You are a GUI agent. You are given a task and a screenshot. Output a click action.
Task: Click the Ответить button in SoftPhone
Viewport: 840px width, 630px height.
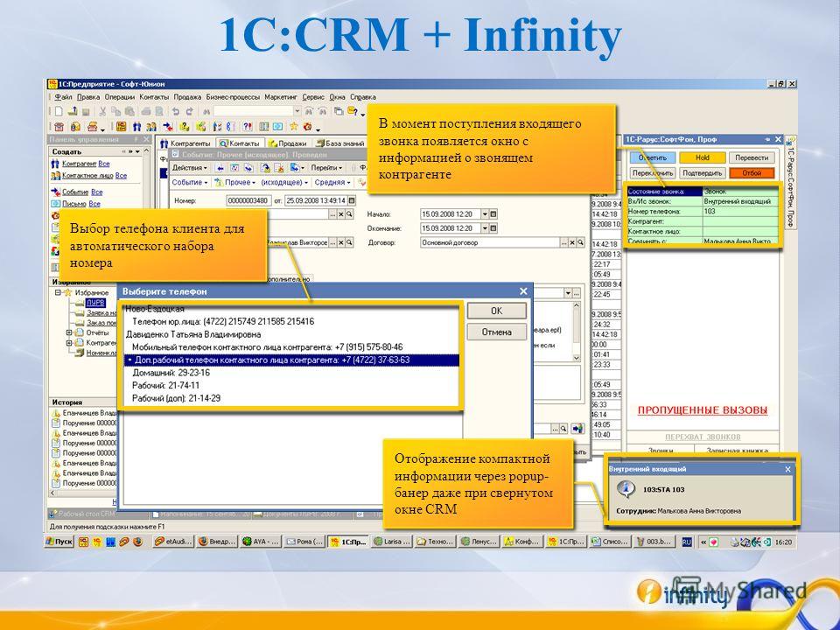pos(652,157)
